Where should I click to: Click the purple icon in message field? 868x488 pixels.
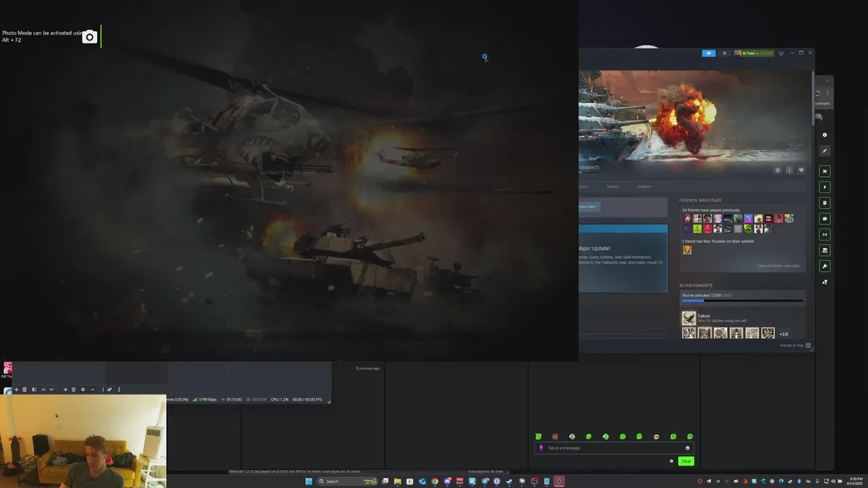pyautogui.click(x=540, y=448)
